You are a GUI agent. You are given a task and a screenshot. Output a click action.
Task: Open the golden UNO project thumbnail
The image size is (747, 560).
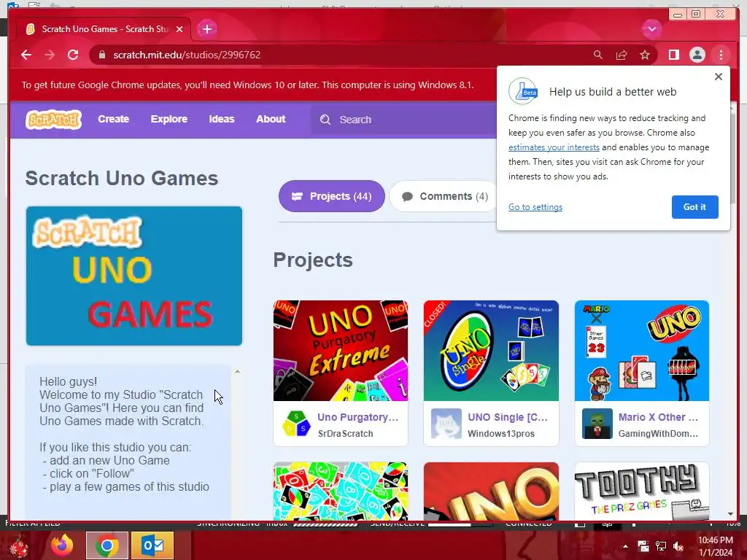pyautogui.click(x=491, y=491)
